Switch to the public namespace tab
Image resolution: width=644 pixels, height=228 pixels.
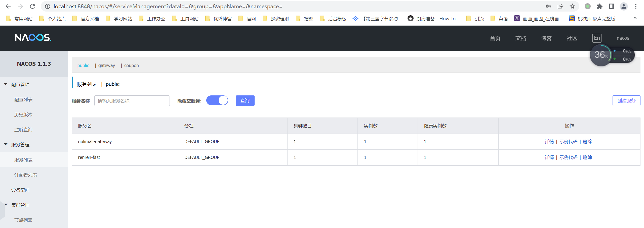[x=83, y=65]
